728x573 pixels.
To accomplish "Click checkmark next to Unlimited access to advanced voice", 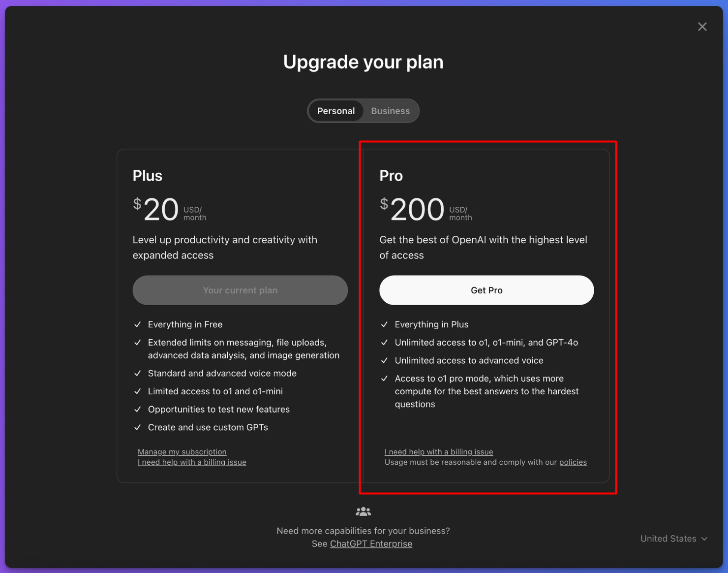I will click(x=385, y=360).
